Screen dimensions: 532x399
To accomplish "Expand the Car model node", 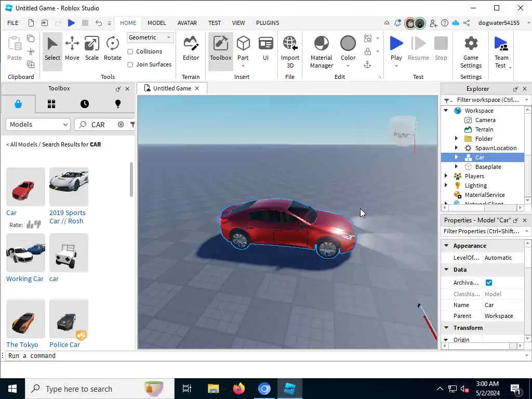I will click(x=456, y=157).
